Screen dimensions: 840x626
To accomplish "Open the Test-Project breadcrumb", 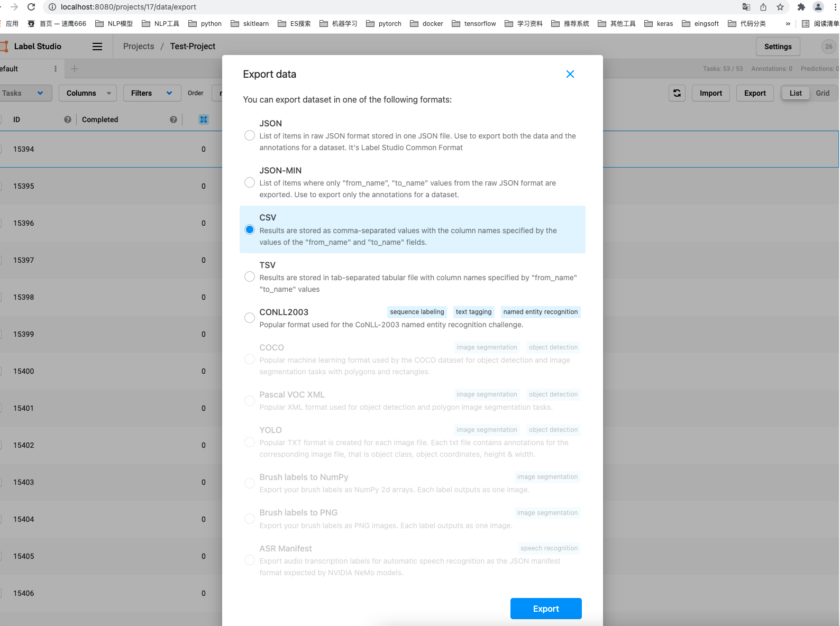I will [193, 47].
